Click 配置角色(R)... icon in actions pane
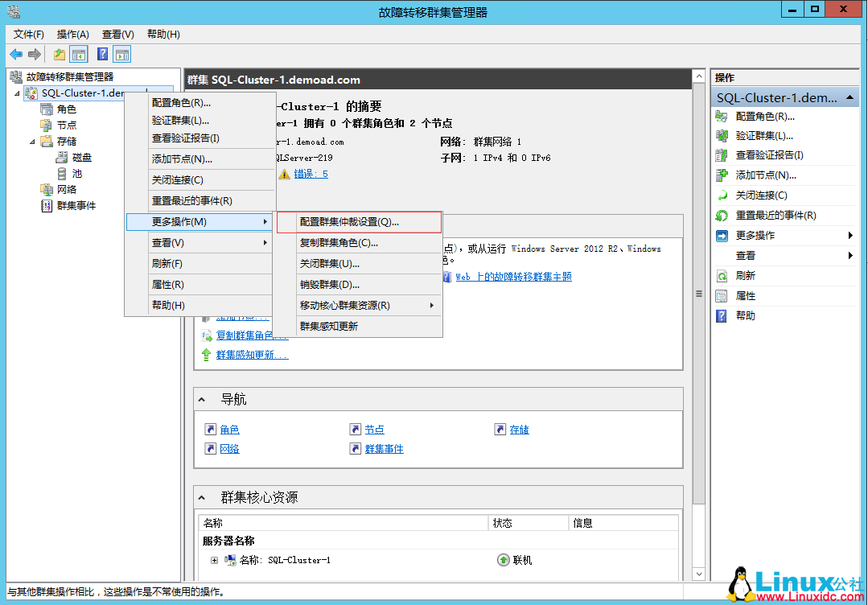 pos(722,116)
